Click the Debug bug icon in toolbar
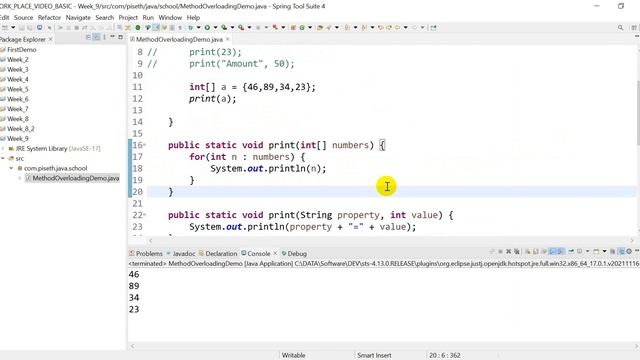 coord(190,27)
